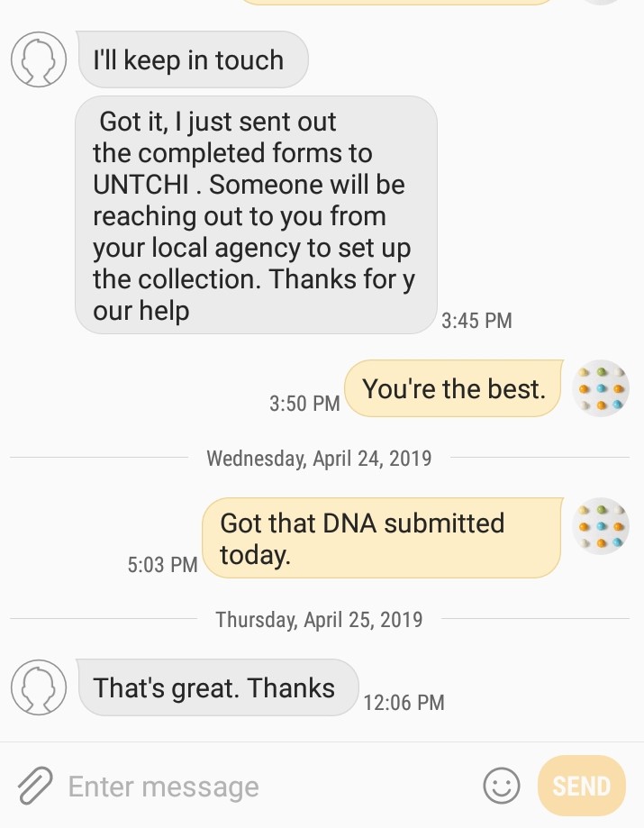Tap the partially visible avatar at top right
Screen dimensions: 644x828
click(x=601, y=3)
